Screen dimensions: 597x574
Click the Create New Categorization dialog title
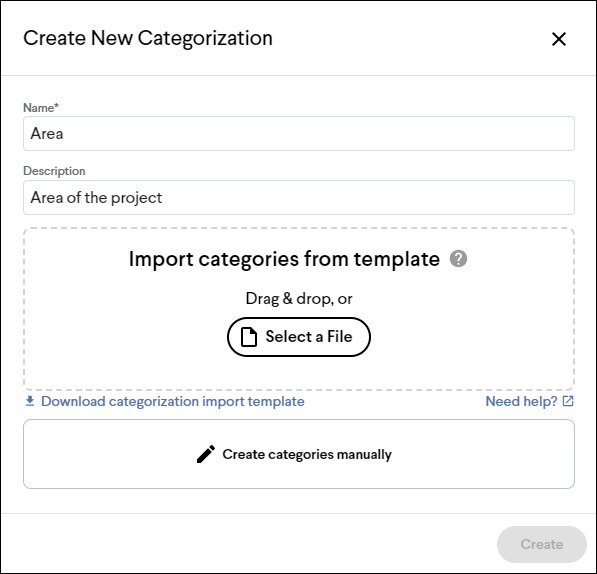(148, 38)
